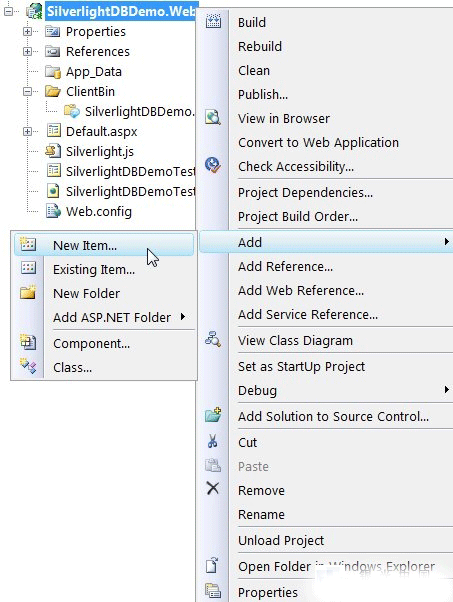Viewport: 453px width, 602px height.
Task: Expand the Default.aspx tree node
Action: tap(27, 131)
